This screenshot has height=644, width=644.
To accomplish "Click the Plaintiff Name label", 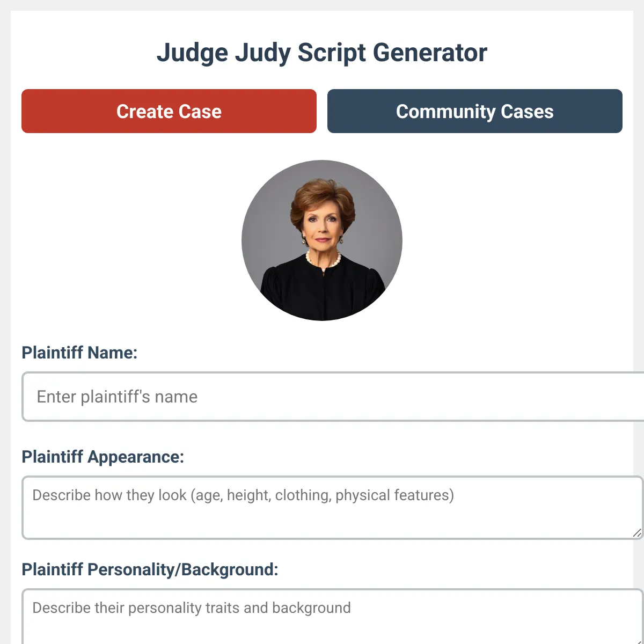I will tap(79, 353).
